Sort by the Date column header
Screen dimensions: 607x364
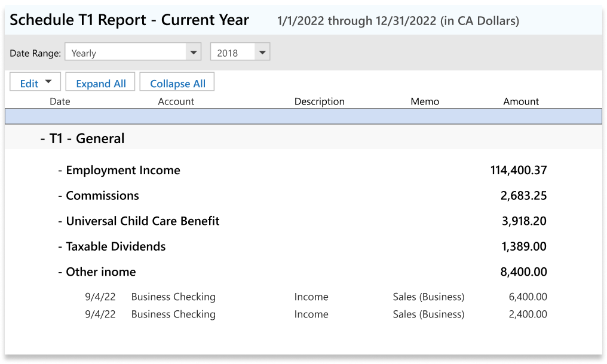point(60,101)
